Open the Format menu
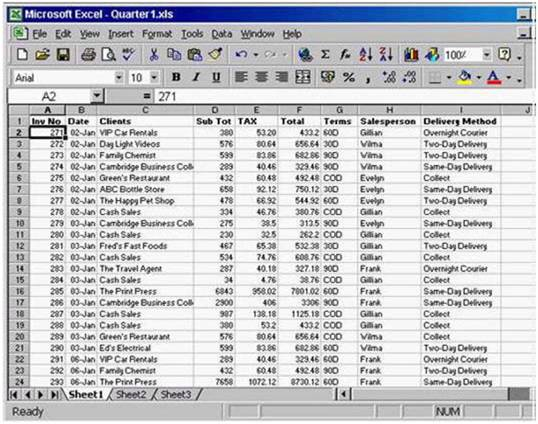Viewport: 538px width, 424px height. 157,34
